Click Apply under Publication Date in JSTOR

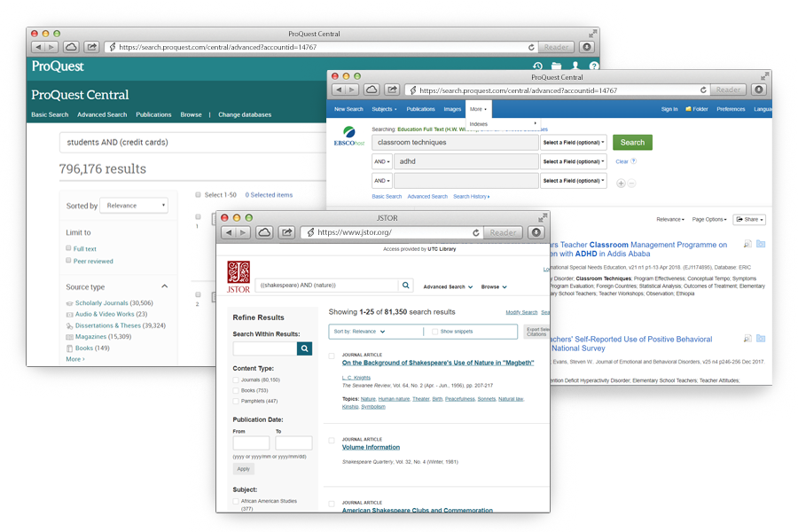click(x=243, y=469)
